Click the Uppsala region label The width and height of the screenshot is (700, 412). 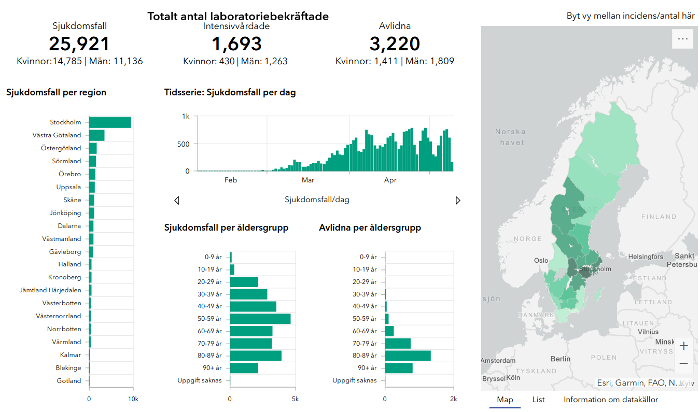point(69,187)
